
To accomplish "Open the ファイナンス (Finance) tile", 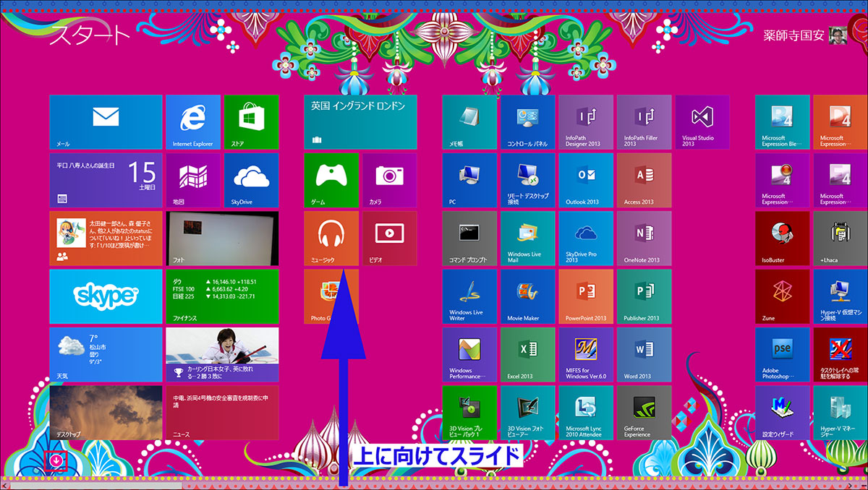I will (x=222, y=296).
